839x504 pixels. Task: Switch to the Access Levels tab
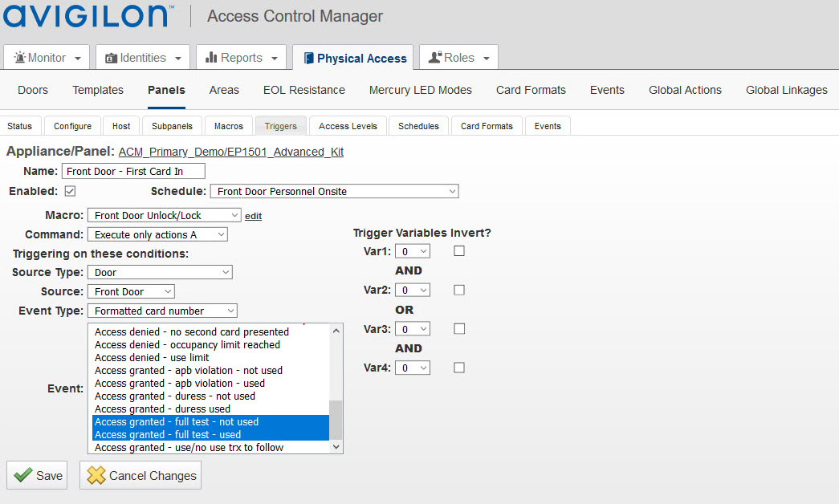348,126
